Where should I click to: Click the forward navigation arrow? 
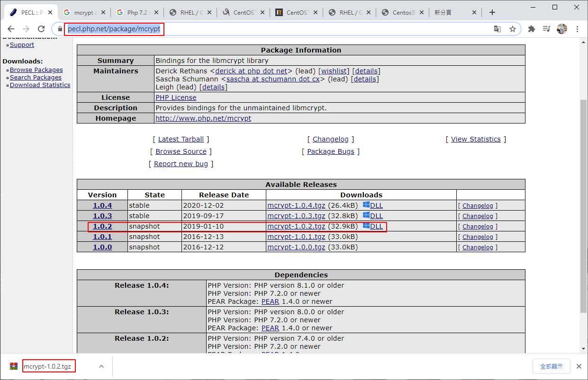coord(26,29)
